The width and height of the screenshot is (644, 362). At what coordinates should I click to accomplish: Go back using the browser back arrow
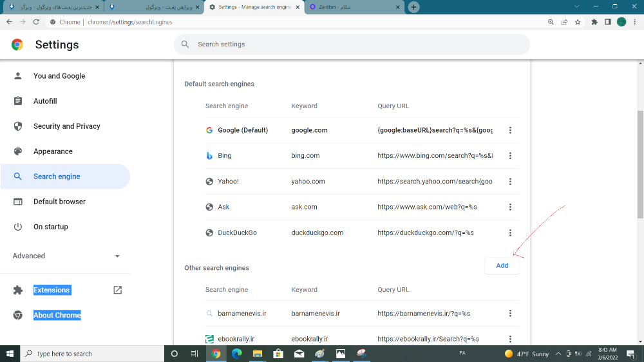[x=9, y=22]
